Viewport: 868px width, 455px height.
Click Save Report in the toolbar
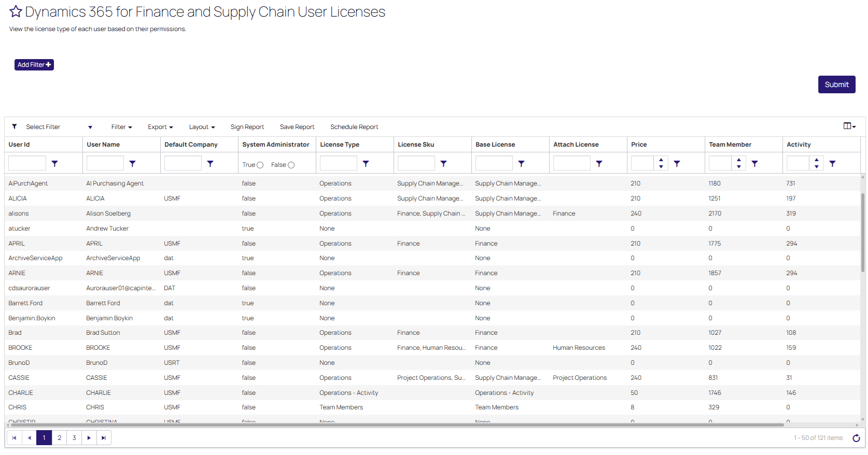coord(297,127)
